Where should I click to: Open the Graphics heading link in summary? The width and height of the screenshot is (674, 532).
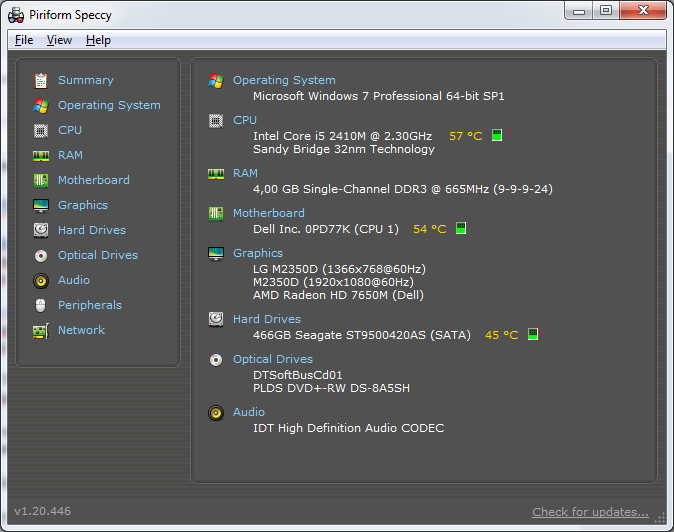click(258, 253)
